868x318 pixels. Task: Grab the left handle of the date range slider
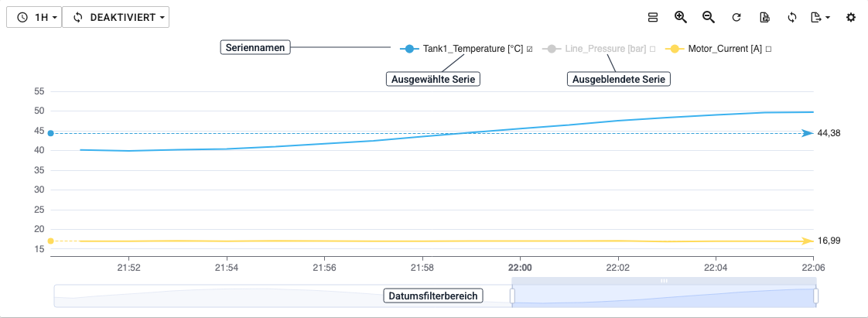click(512, 296)
